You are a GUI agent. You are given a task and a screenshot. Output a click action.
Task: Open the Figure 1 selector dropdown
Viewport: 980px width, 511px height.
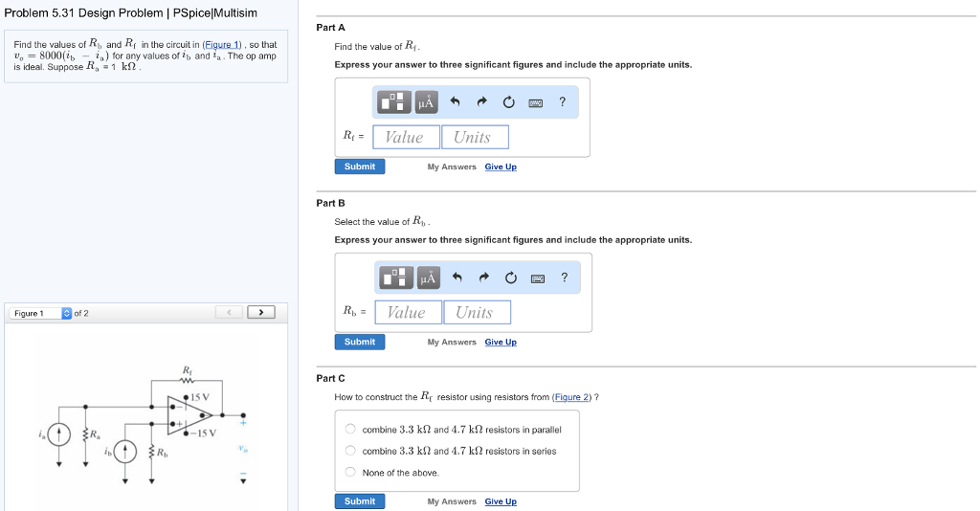[x=66, y=313]
